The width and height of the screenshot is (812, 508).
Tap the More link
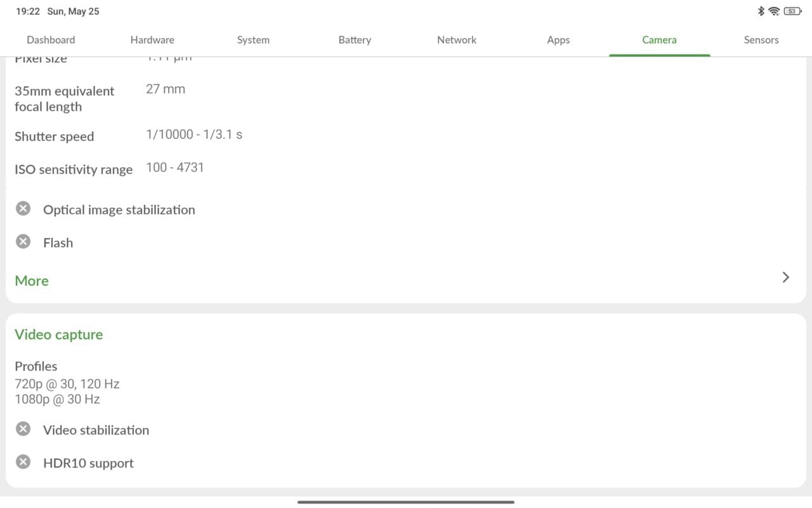[x=32, y=281]
